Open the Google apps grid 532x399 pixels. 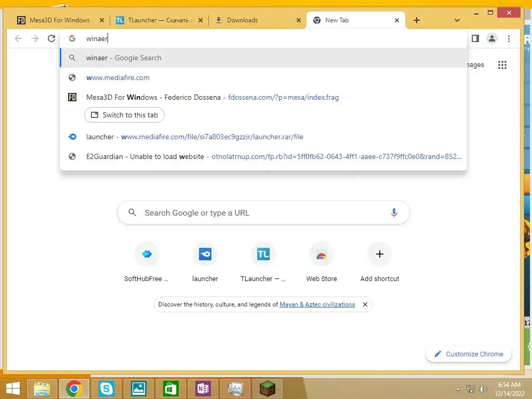(x=502, y=65)
